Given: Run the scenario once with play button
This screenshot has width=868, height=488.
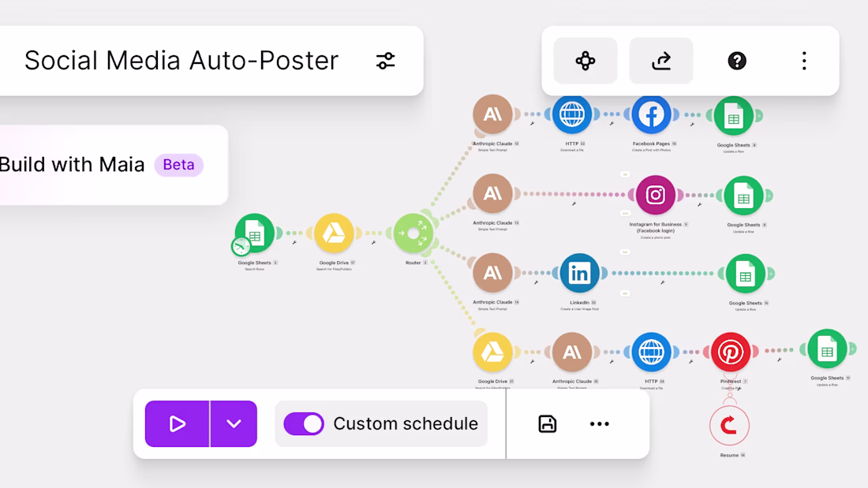Looking at the screenshot, I should tap(177, 424).
